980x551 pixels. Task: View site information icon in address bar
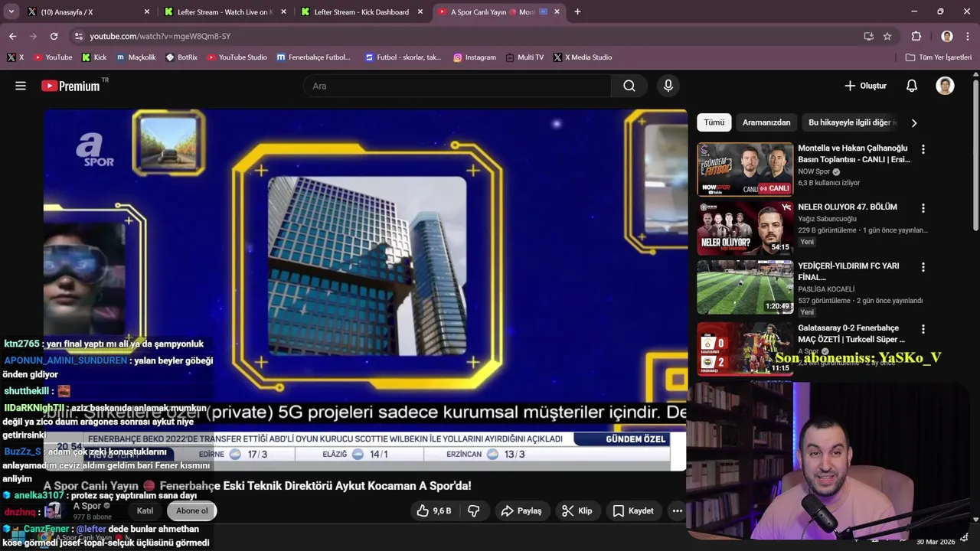(78, 36)
